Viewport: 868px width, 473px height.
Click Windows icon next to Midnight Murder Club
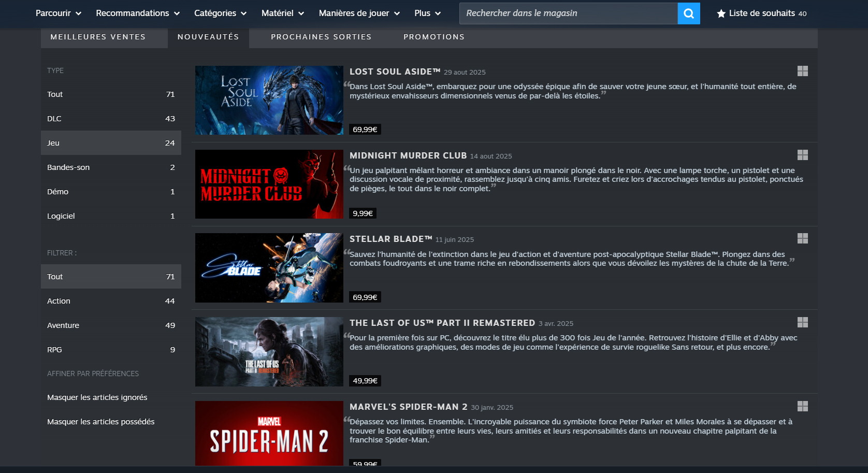802,155
